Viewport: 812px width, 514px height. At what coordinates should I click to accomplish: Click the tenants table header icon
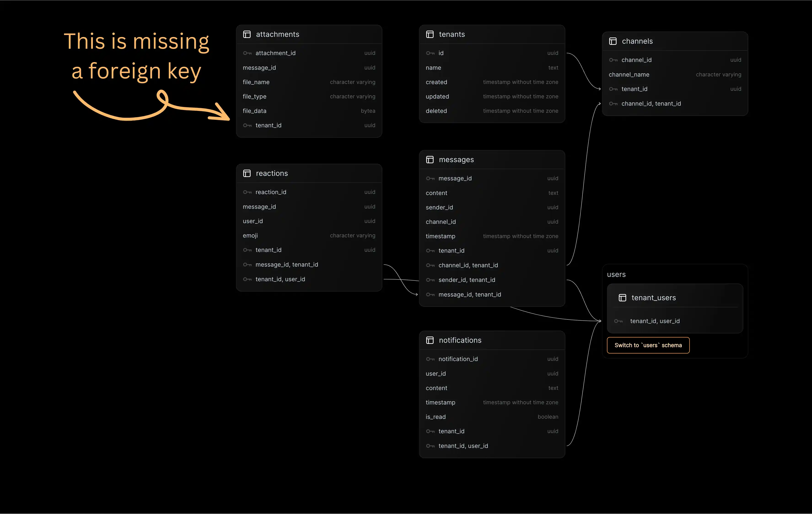point(430,34)
